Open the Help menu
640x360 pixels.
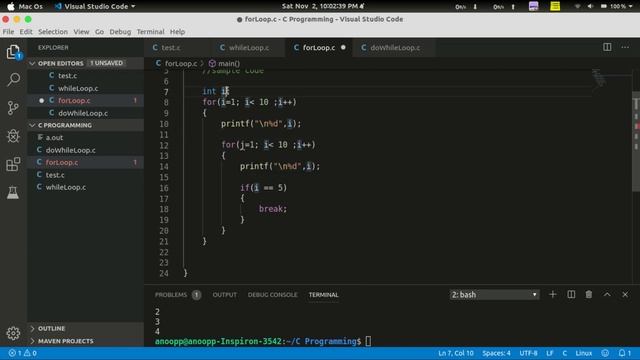(x=177, y=32)
